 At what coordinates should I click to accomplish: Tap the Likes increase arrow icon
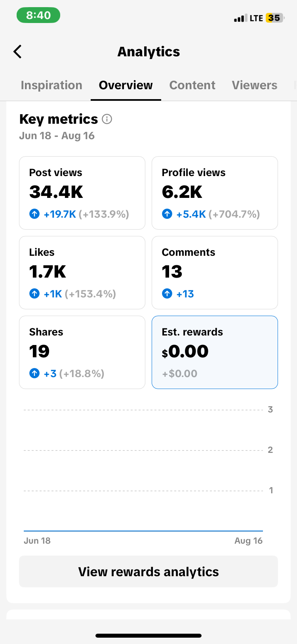tap(34, 294)
